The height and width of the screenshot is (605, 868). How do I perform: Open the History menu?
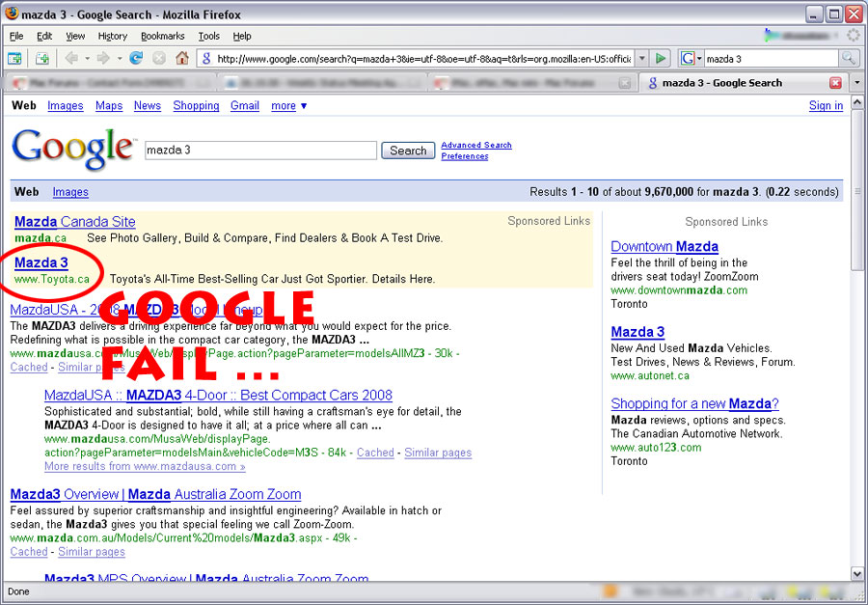[x=113, y=36]
